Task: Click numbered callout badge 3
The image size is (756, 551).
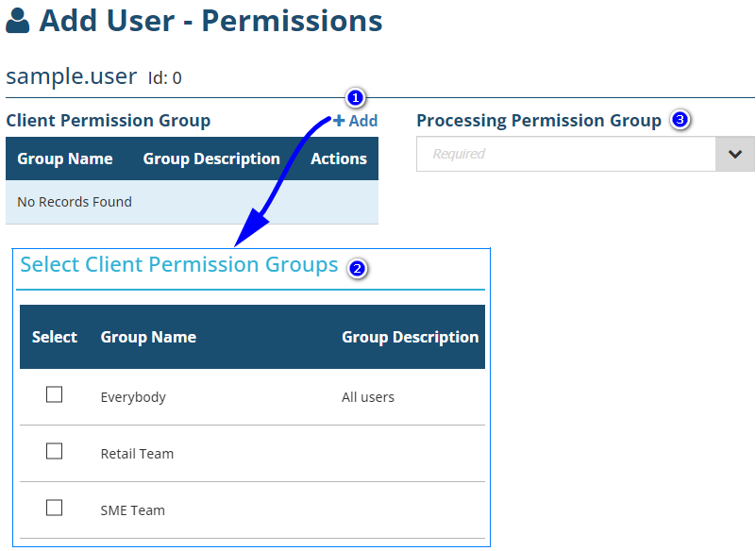Action: click(x=680, y=120)
